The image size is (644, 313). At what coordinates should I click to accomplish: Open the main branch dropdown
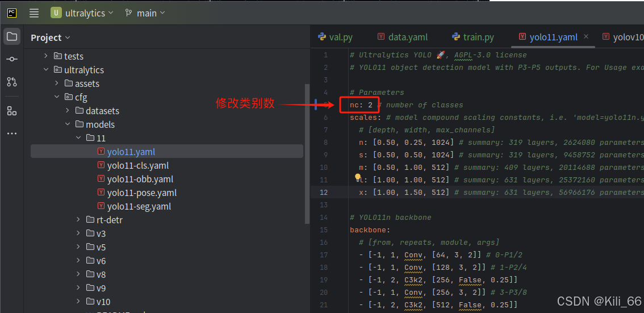coord(150,13)
